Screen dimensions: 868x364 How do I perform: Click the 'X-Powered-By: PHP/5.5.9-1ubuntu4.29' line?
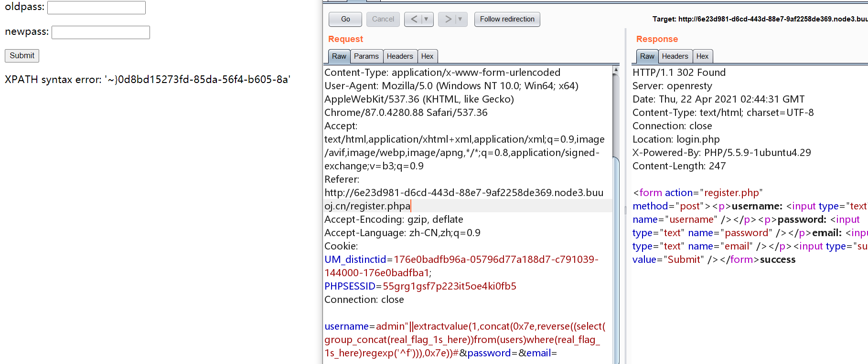(722, 153)
